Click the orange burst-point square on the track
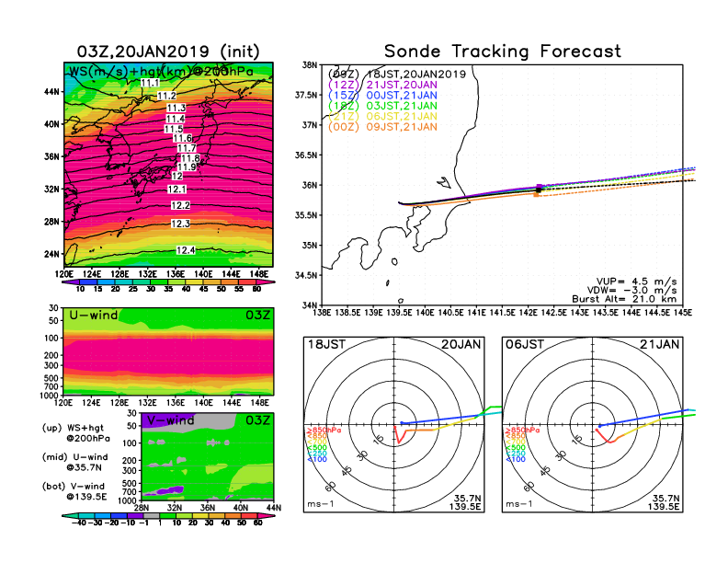This screenshot has height=563, width=728. [x=536, y=195]
